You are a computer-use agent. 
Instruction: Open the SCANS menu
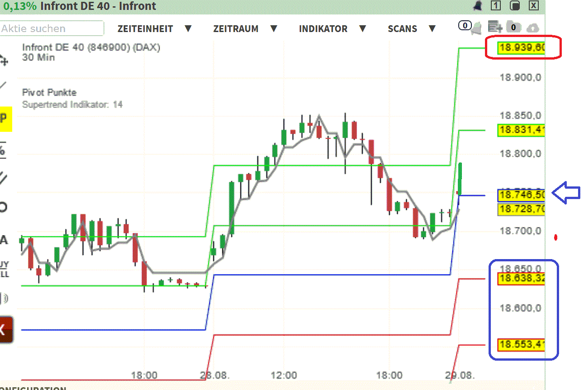coord(402,28)
